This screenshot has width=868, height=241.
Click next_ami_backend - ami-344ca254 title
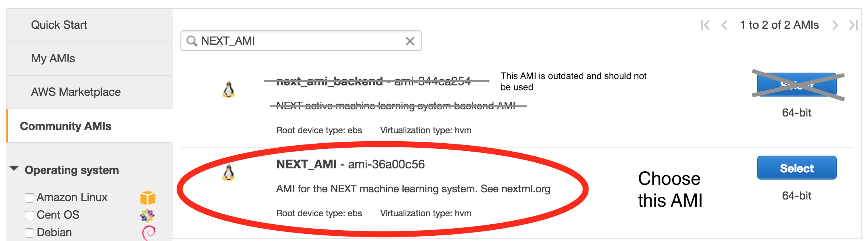pos(373,81)
